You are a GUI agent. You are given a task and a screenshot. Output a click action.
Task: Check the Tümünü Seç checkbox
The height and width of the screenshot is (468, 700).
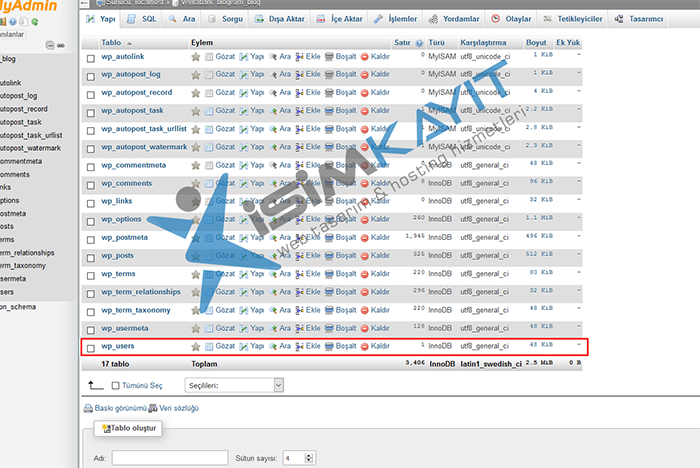pos(115,385)
